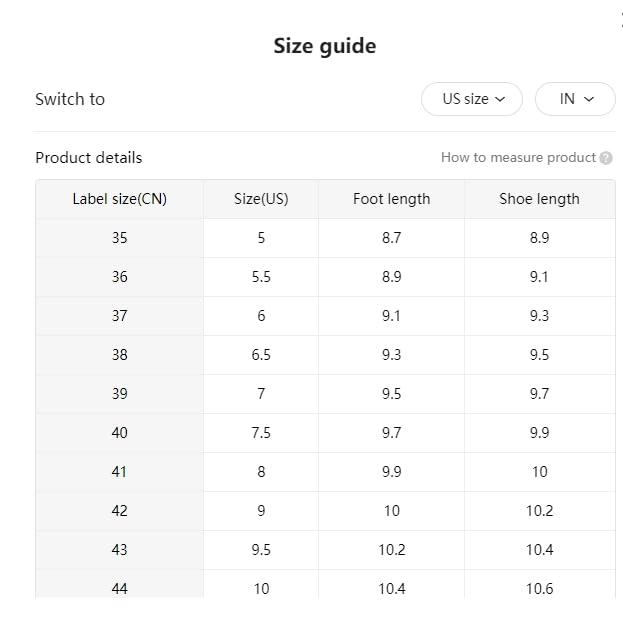Click the question mark help icon

[606, 158]
